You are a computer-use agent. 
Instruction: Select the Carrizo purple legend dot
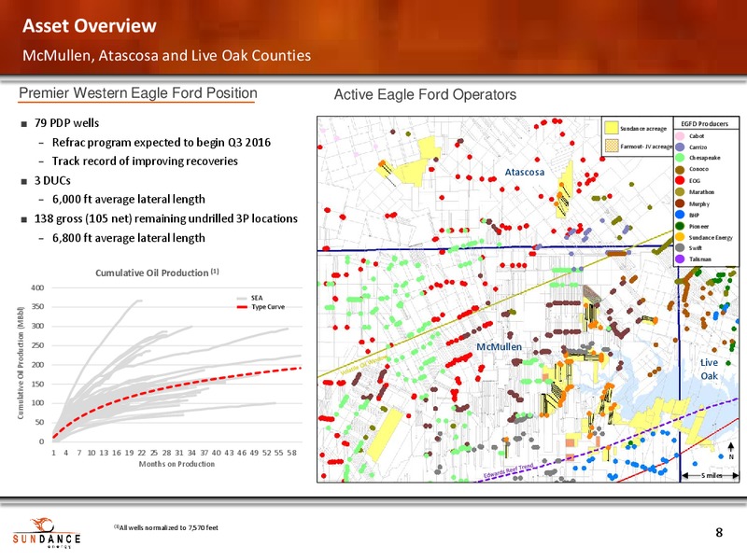pos(680,147)
